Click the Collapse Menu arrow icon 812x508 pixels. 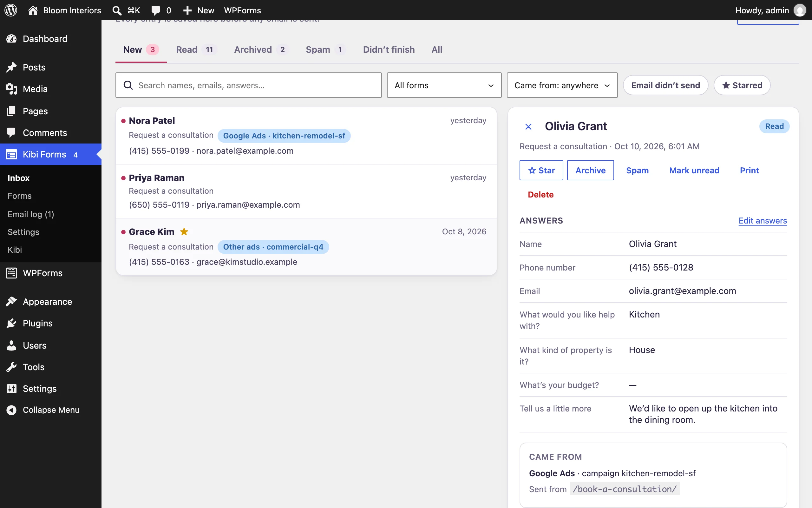(11, 410)
